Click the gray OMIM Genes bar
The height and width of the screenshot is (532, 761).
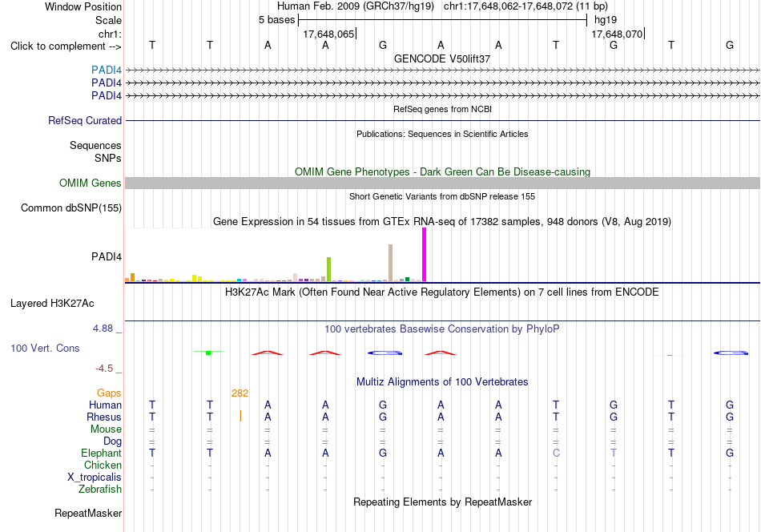[x=442, y=183]
